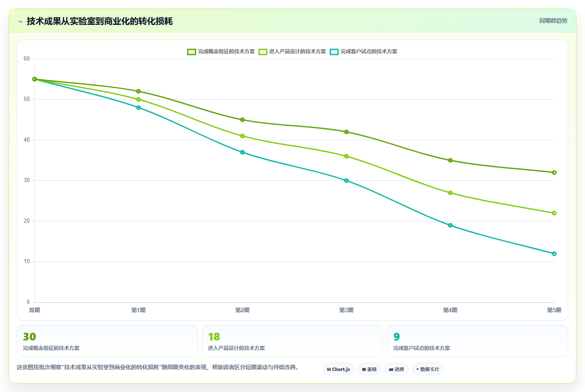Click the 表格 tag

369,369
